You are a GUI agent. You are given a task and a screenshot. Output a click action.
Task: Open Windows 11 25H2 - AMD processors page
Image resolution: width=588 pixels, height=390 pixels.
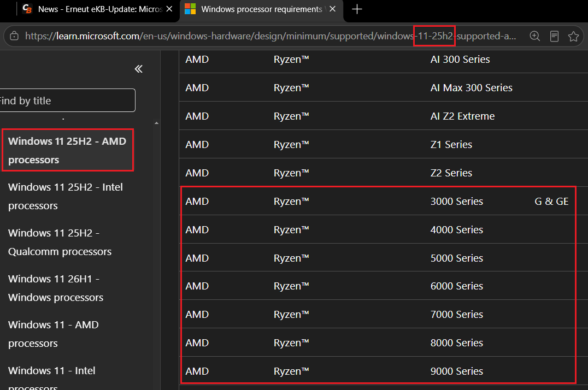pos(67,150)
